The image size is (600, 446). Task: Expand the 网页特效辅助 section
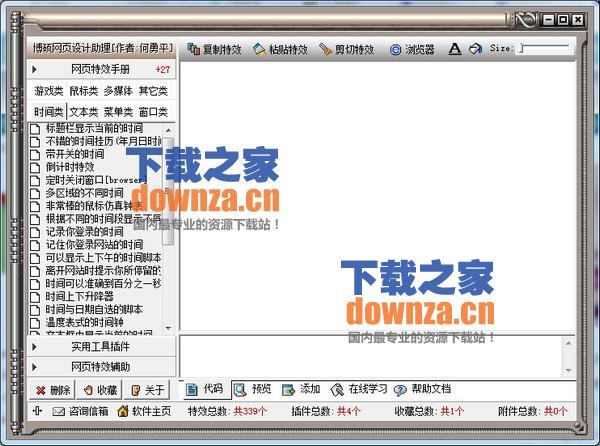tap(101, 367)
